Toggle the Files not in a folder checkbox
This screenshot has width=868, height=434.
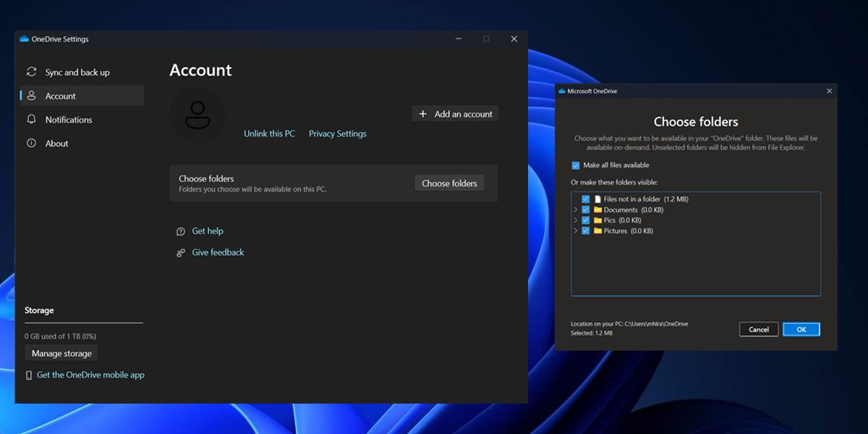click(586, 199)
